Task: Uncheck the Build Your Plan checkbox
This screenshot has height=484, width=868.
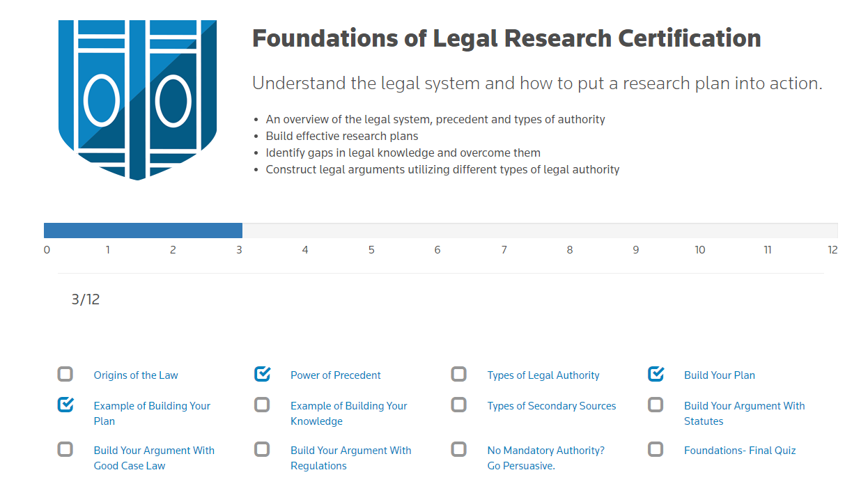Action: point(656,375)
